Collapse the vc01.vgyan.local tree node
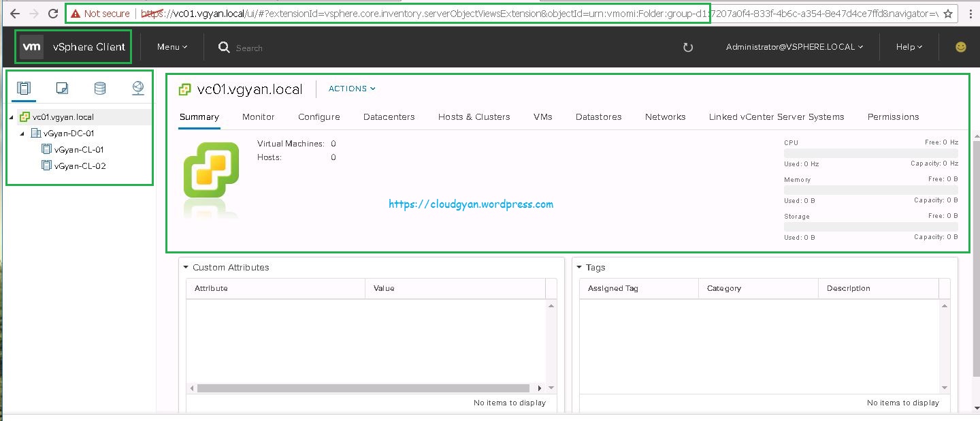The width and height of the screenshot is (980, 421). coord(12,117)
